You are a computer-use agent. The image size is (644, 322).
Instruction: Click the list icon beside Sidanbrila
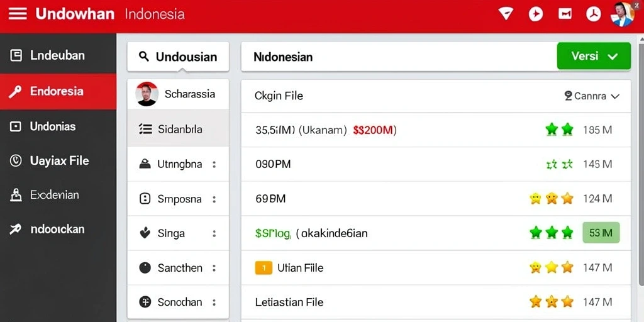point(145,130)
